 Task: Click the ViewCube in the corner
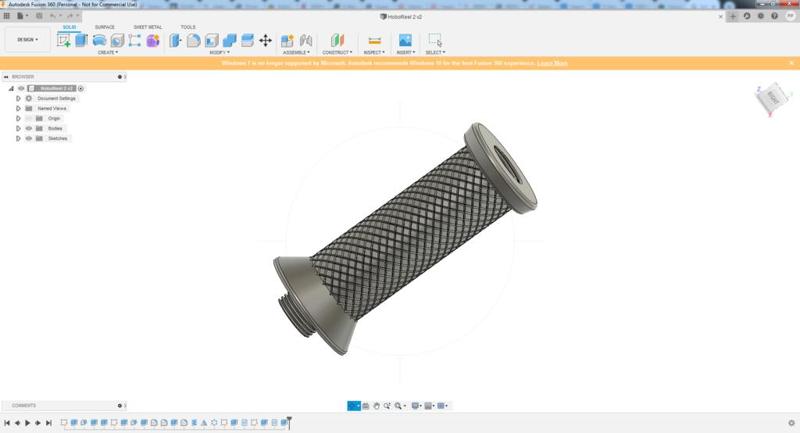pos(772,97)
